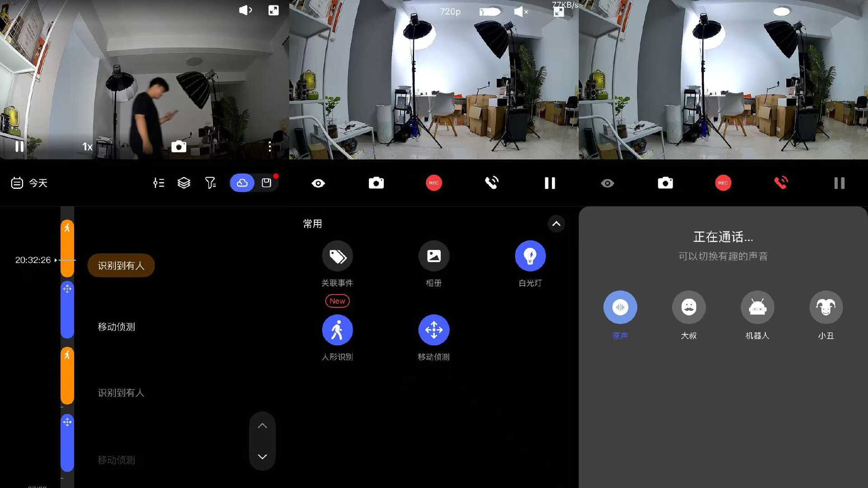Collapse the 常用 section chevron

[x=556, y=224]
